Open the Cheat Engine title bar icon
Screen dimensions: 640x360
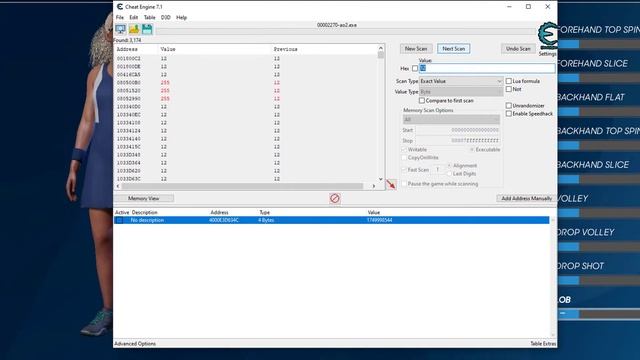(x=120, y=7)
